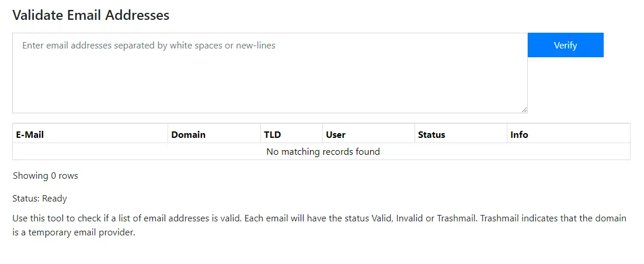Click 'is a temporary email provider' text
This screenshot has width=644, height=264.
(x=74, y=232)
